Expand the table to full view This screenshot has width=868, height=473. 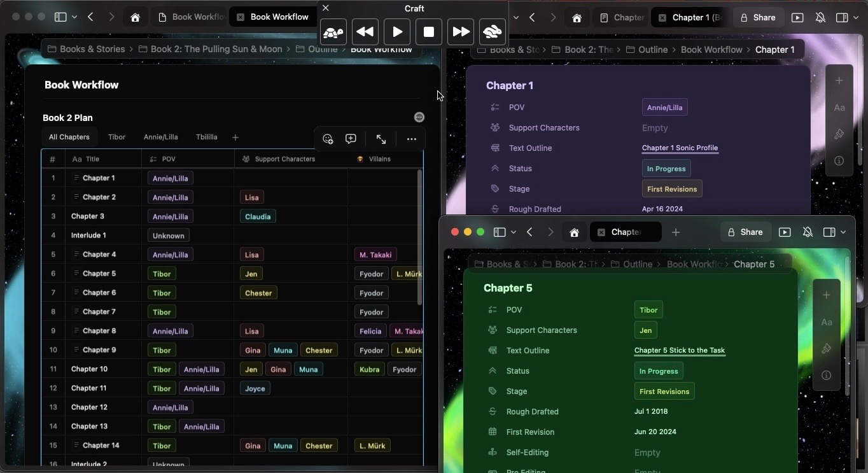point(381,139)
